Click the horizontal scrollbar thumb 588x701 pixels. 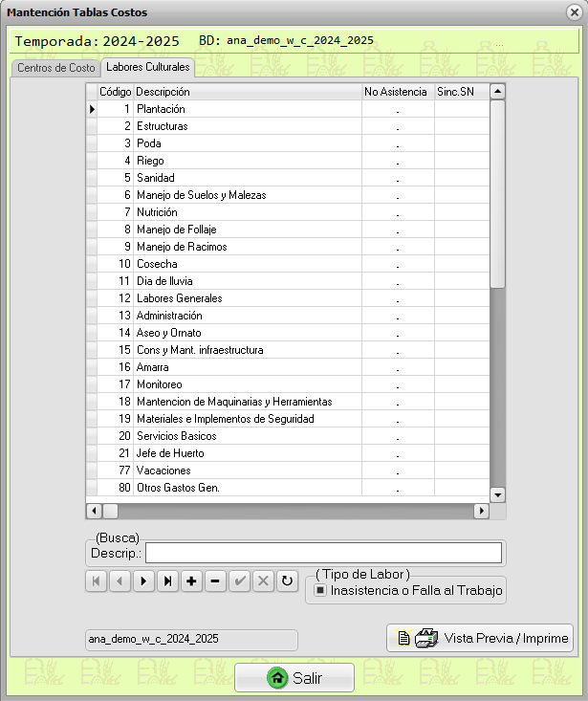point(110,511)
